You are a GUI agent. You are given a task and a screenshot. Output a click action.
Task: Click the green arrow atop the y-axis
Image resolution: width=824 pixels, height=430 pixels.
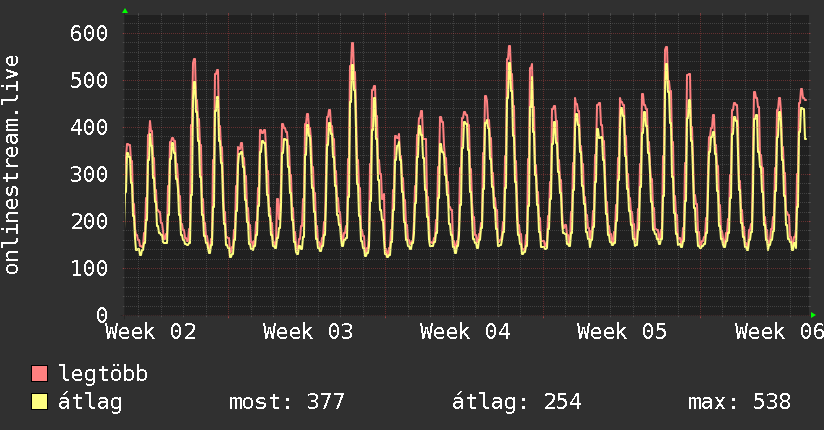(x=125, y=11)
